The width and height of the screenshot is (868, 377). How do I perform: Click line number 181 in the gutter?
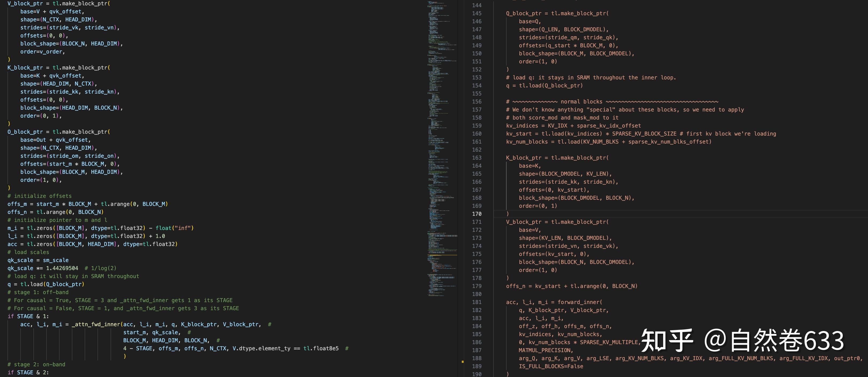476,302
